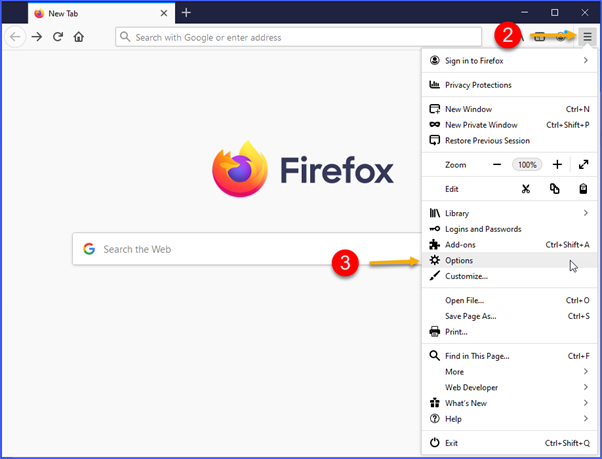This screenshot has width=602, height=459.
Task: Open a New Private Window
Action: pos(509,125)
